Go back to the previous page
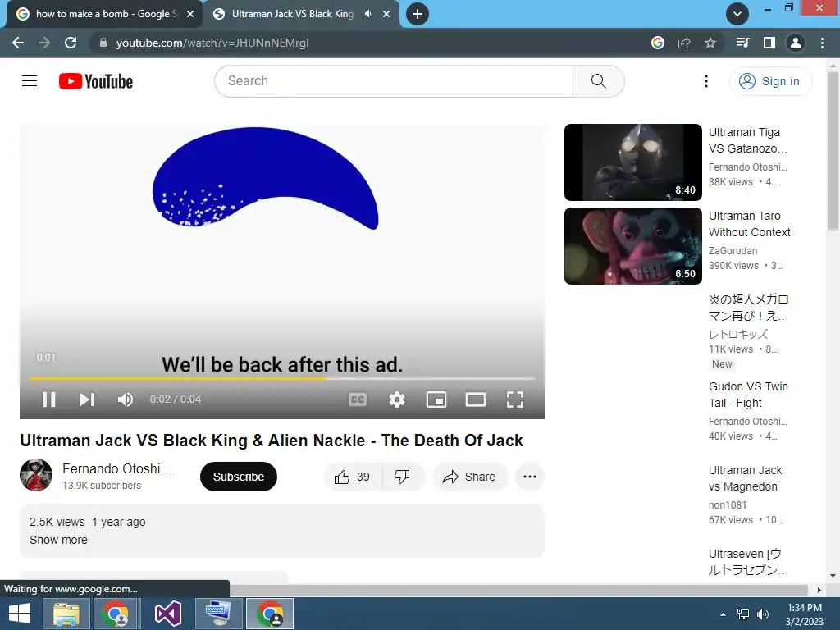This screenshot has height=630, width=840. [18, 43]
